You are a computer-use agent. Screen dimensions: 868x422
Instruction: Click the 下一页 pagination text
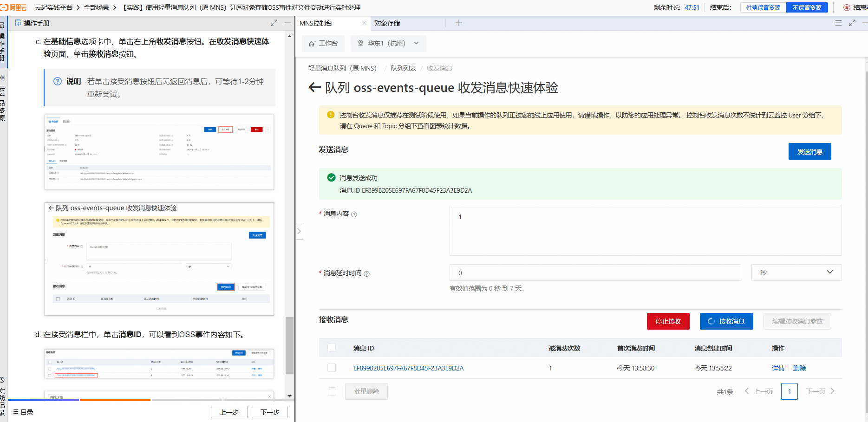[x=816, y=391]
